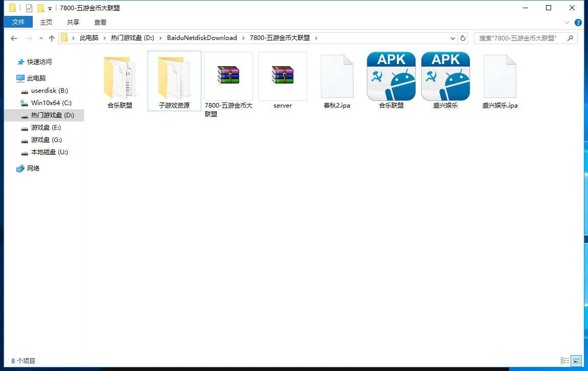Open the recent locations dropdown arrow
Viewport: 588px width, 371px height.
(x=40, y=38)
